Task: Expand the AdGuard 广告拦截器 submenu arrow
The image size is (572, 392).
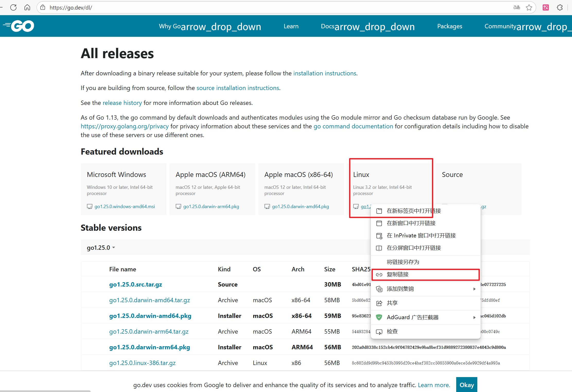Action: [474, 317]
